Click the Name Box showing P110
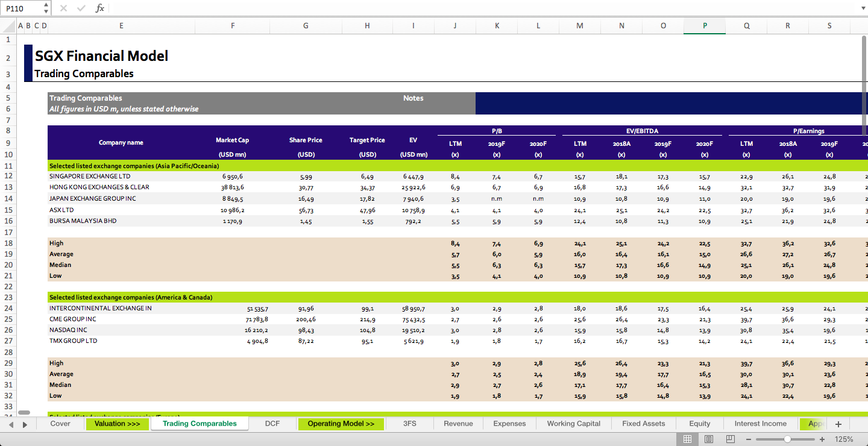The height and width of the screenshot is (446, 868). pyautogui.click(x=22, y=8)
